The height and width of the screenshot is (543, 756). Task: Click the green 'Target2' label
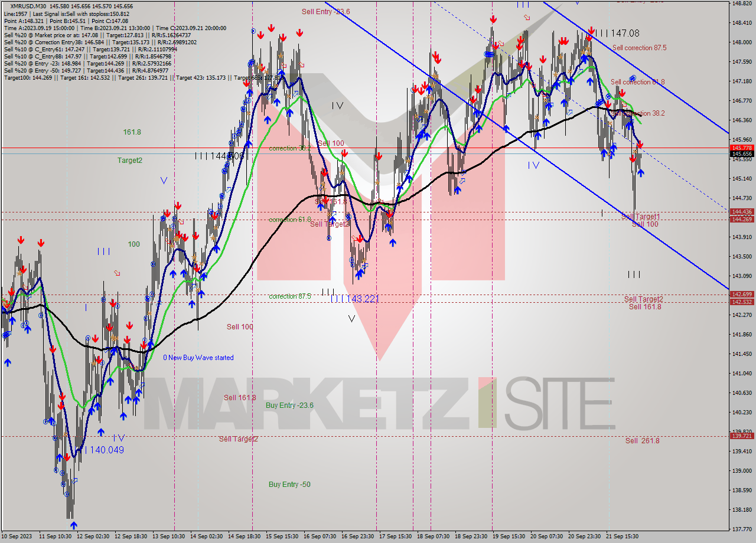pyautogui.click(x=129, y=160)
